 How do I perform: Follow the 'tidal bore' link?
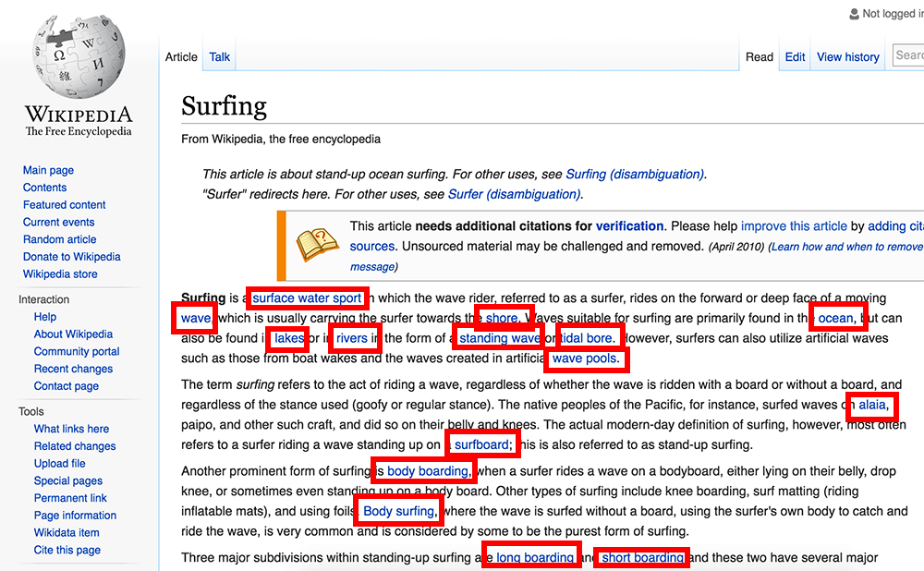pos(587,338)
